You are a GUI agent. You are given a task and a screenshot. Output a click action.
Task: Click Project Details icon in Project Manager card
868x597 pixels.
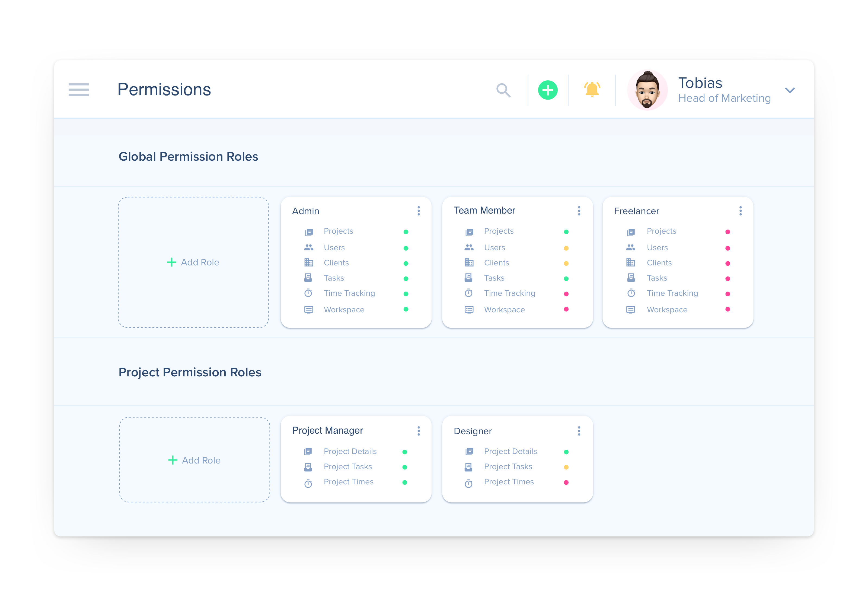[x=308, y=452]
